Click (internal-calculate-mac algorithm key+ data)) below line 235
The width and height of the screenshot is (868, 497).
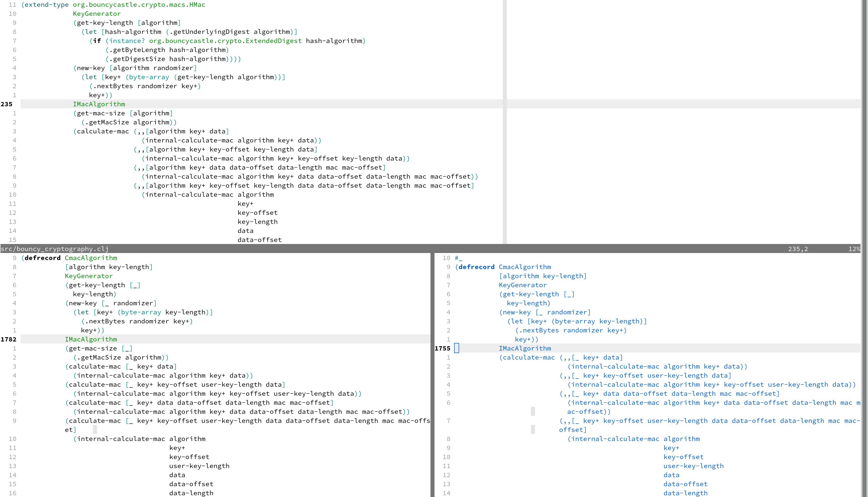(231, 140)
